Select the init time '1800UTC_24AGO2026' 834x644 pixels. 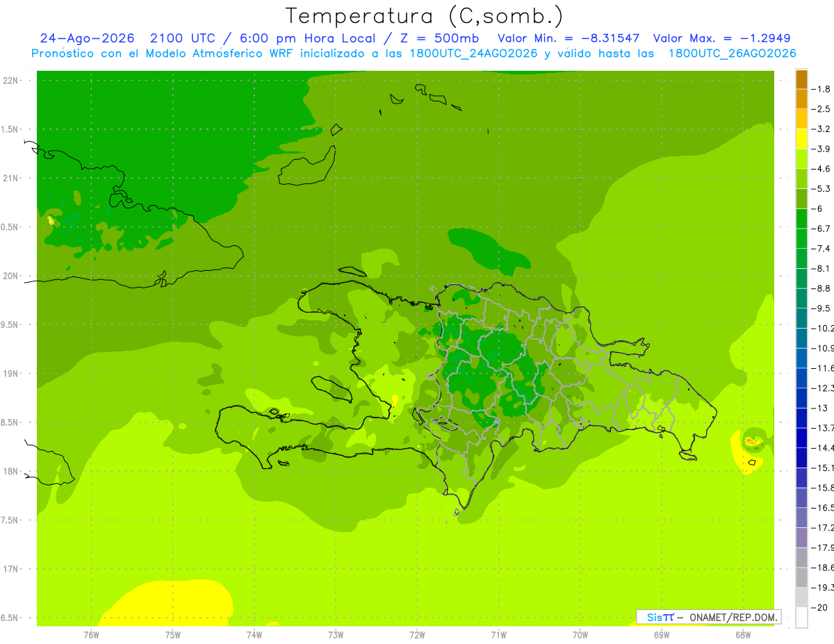(x=473, y=53)
